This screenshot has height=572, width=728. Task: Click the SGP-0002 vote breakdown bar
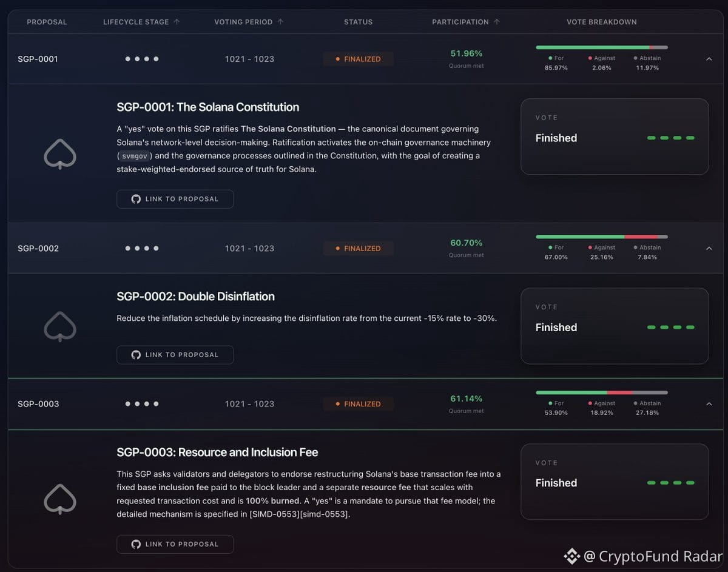coord(602,237)
